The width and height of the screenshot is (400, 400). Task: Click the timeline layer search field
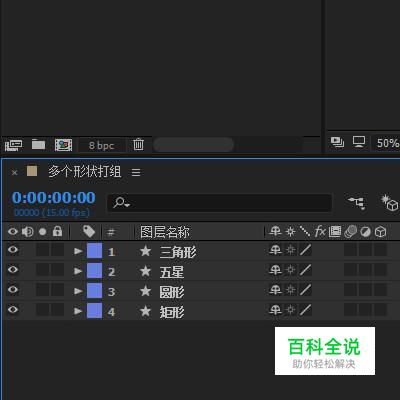(219, 202)
